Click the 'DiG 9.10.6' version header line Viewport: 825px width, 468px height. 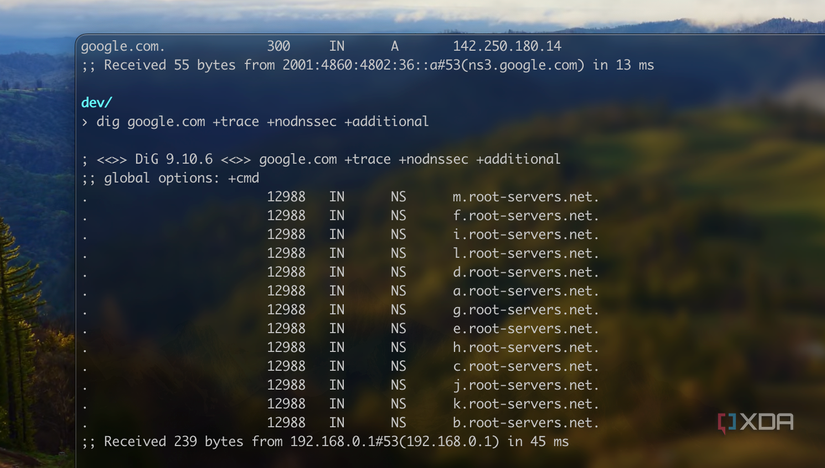(x=321, y=159)
